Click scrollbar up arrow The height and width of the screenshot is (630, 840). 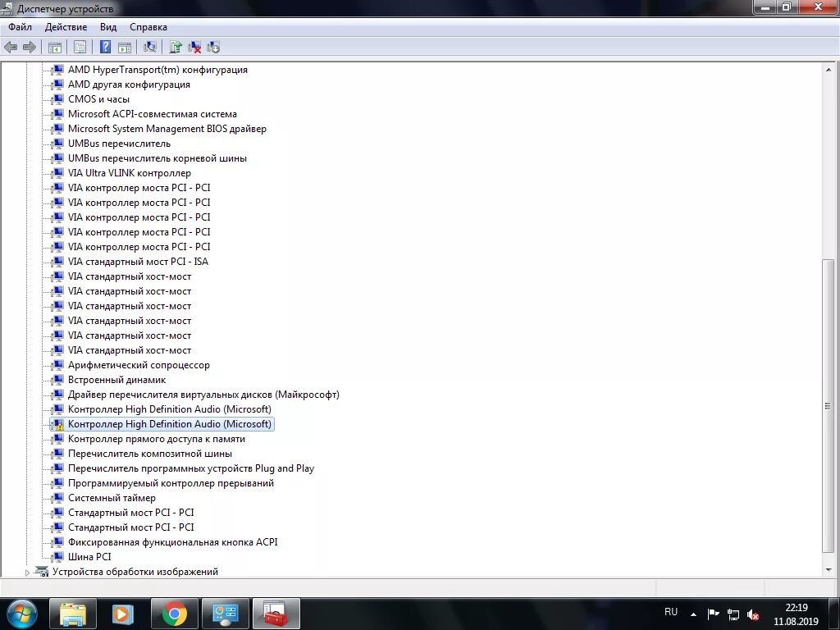pyautogui.click(x=829, y=69)
